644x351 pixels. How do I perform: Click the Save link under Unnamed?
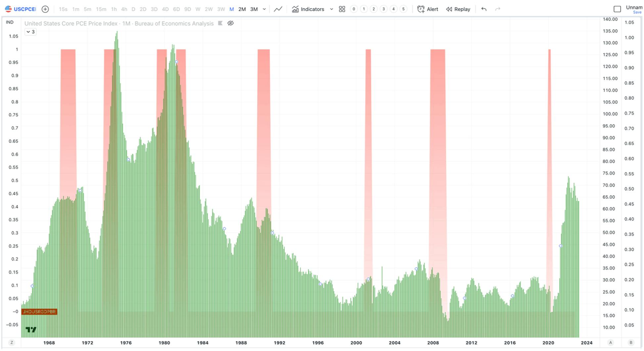[637, 12]
